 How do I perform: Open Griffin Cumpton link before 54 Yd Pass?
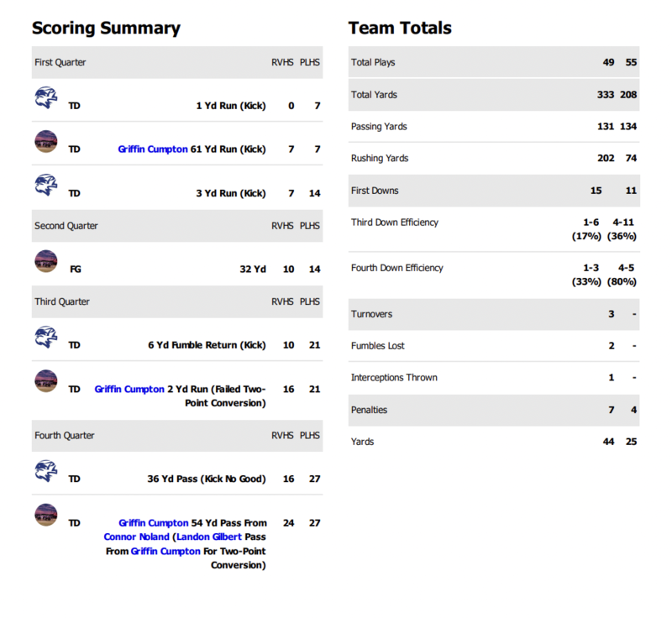pos(153,523)
